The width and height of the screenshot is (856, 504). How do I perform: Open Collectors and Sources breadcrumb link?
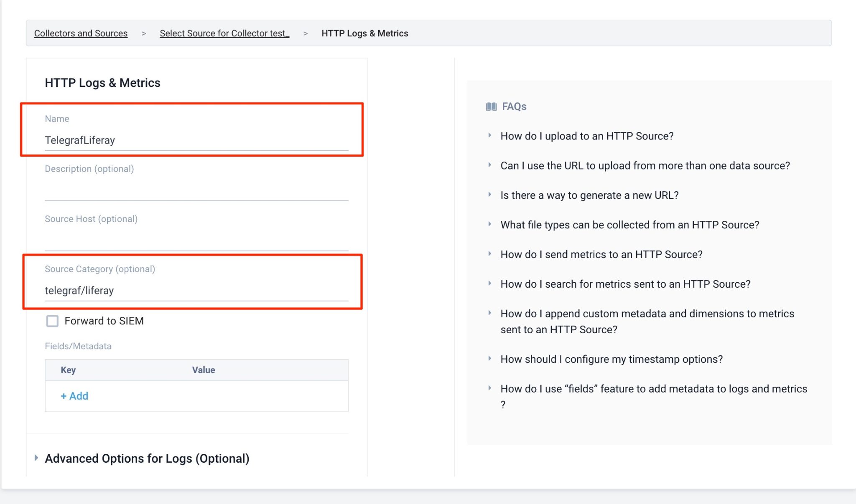tap(81, 33)
